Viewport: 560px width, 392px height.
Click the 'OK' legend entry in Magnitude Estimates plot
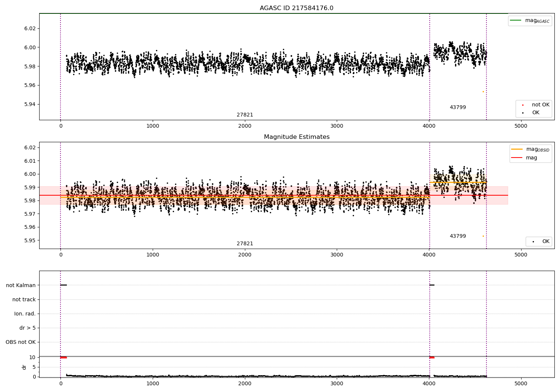pyautogui.click(x=541, y=242)
